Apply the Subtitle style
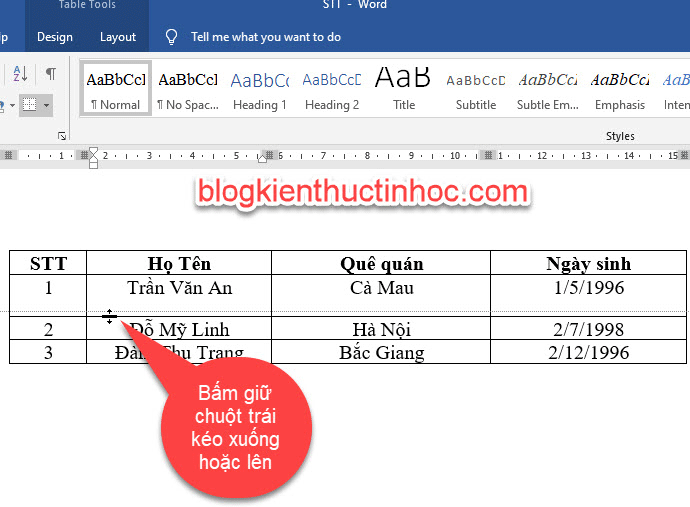 (476, 89)
